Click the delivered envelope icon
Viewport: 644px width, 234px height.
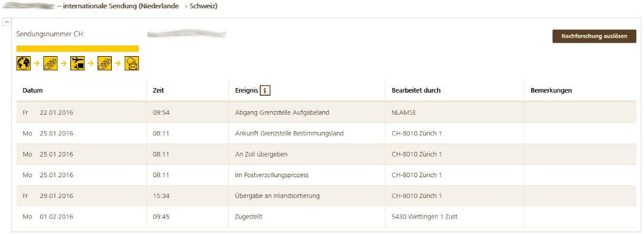[132, 63]
